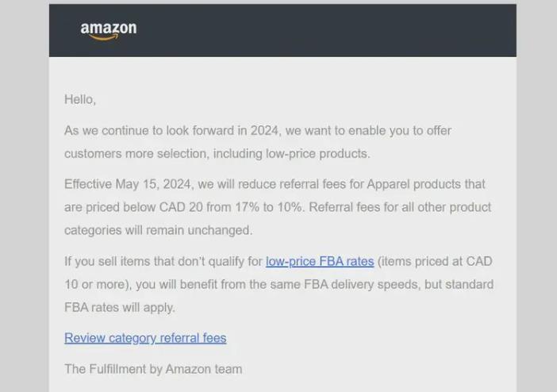This screenshot has width=557, height=392.
Task: Click the Amazon logo in the header
Action: tap(109, 31)
